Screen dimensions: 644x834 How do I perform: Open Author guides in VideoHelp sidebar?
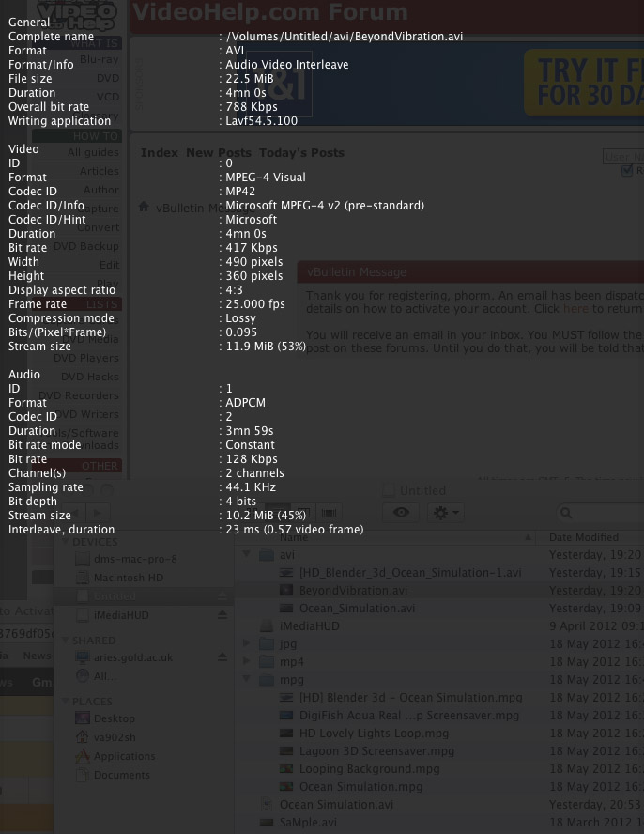point(101,190)
